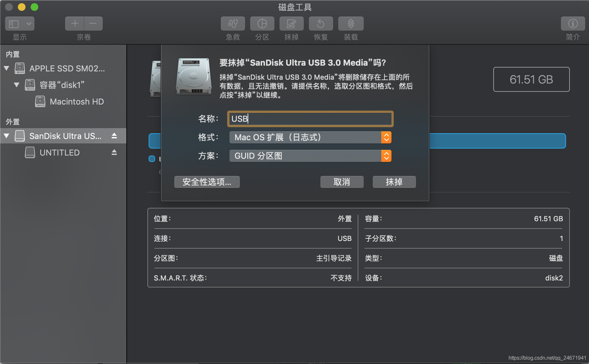Click the child partition count row
589x364 pixels.
click(x=464, y=238)
